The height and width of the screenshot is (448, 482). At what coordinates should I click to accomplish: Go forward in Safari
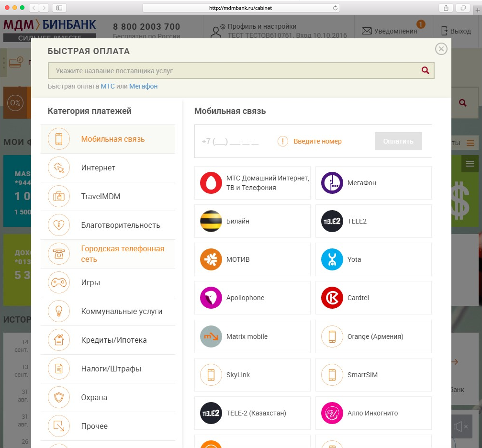pos(44,8)
